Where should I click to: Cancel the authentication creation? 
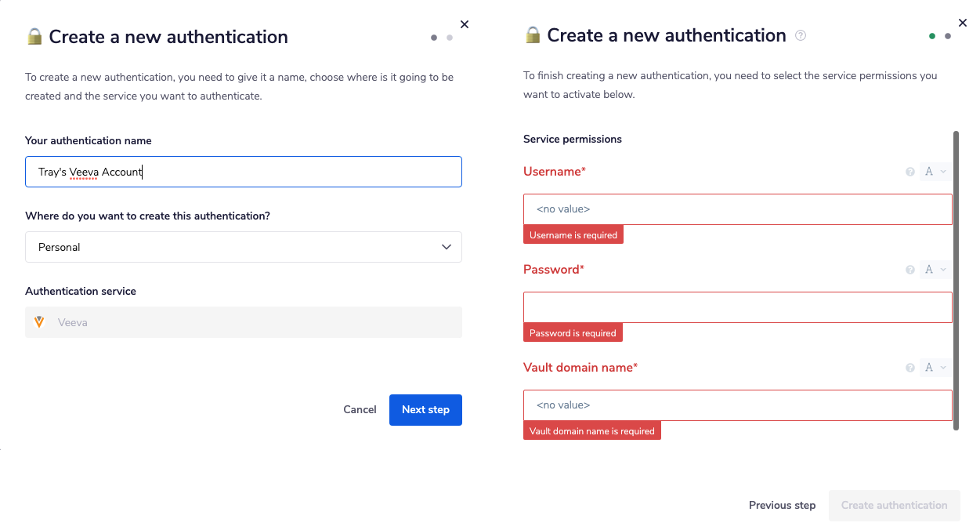tap(360, 409)
